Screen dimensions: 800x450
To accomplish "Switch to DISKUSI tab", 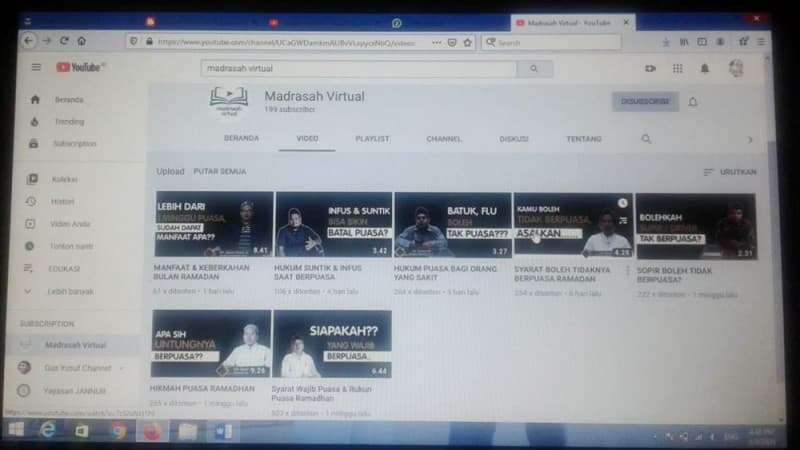I will click(x=514, y=139).
